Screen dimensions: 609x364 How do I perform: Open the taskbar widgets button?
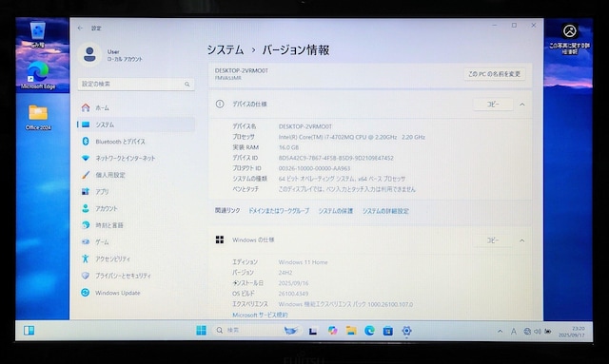click(x=29, y=330)
